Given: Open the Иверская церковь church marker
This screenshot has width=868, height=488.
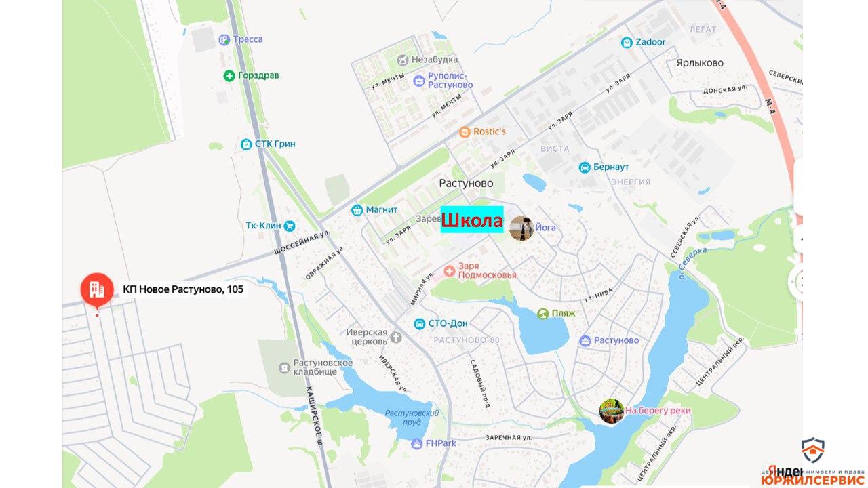Looking at the screenshot, I should click(396, 337).
